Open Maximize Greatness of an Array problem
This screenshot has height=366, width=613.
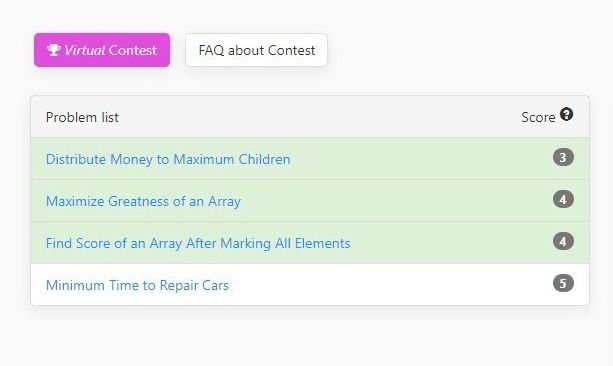[x=143, y=201]
